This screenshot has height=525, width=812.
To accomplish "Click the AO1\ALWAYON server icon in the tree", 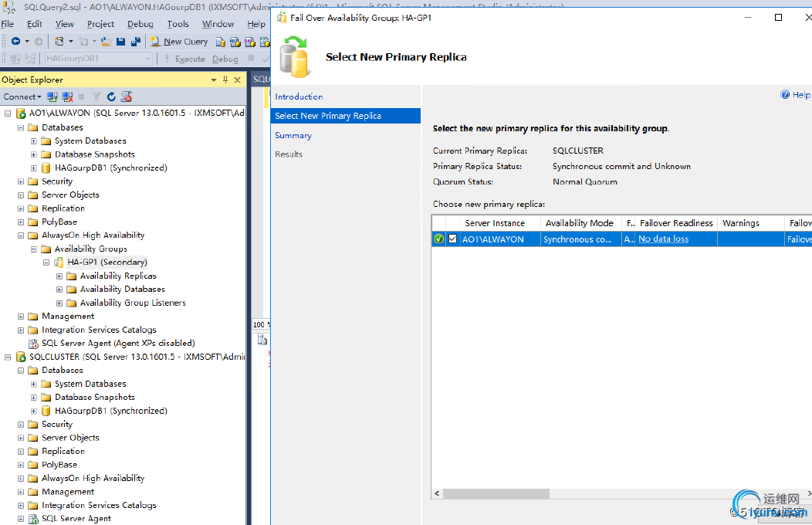I will coord(21,113).
